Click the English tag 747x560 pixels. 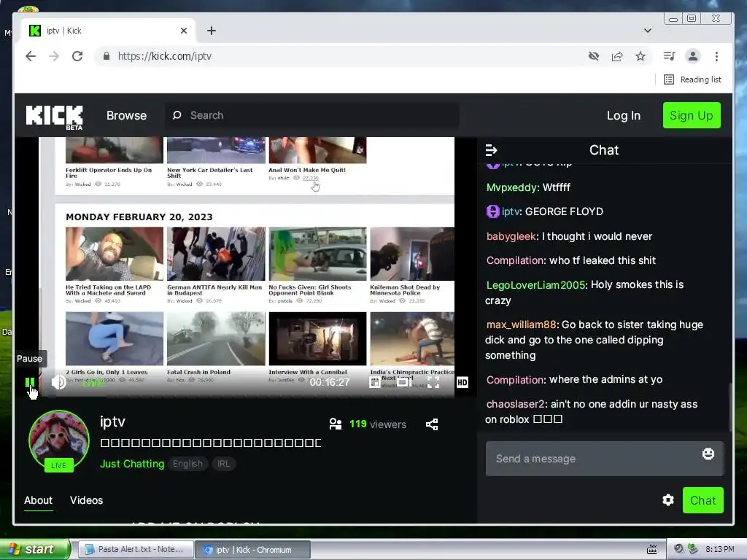tap(187, 464)
